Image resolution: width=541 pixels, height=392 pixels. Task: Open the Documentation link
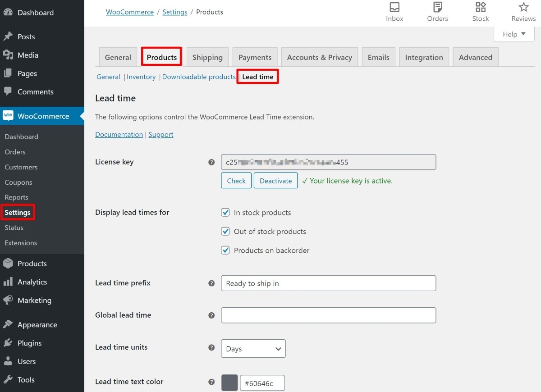(119, 135)
